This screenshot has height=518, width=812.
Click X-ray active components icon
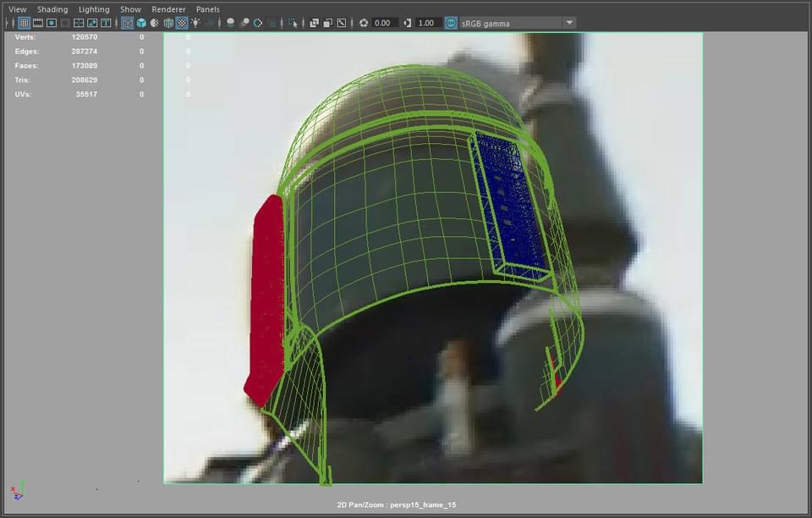point(328,23)
